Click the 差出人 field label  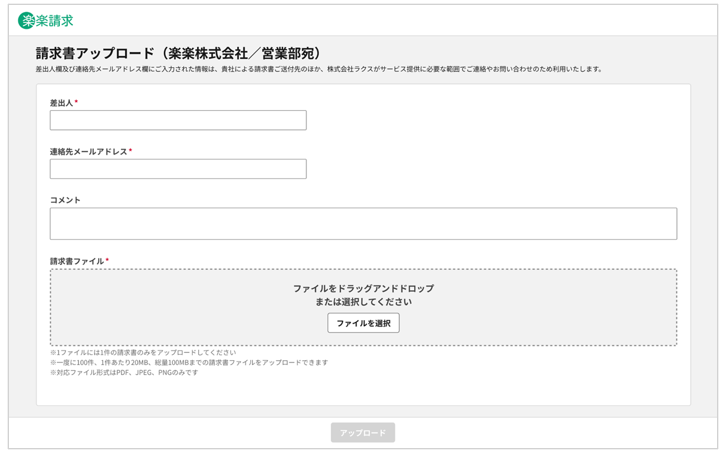[x=61, y=103]
